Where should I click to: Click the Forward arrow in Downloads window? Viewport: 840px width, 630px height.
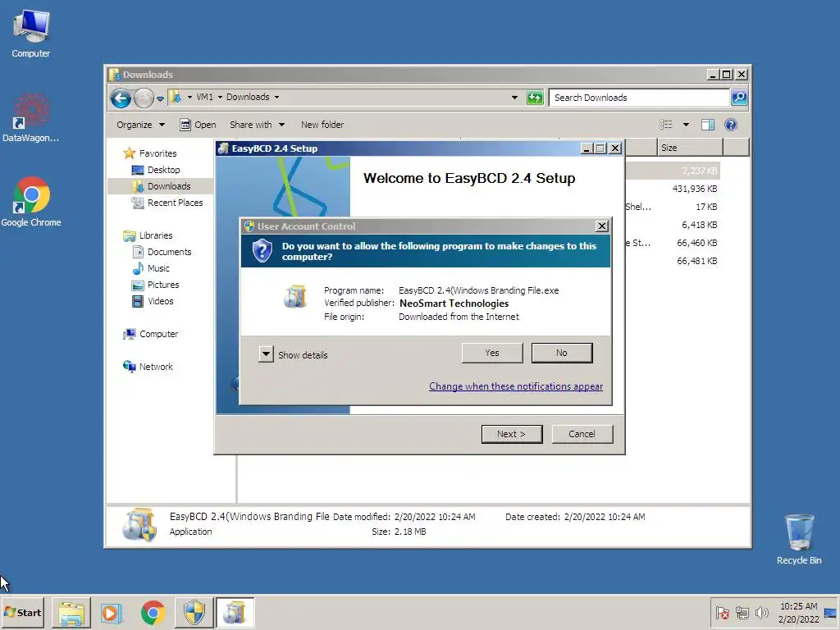pos(144,98)
